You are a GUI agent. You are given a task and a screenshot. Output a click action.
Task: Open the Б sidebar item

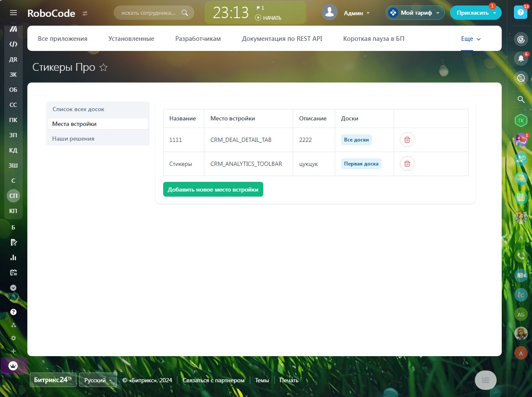click(x=13, y=227)
